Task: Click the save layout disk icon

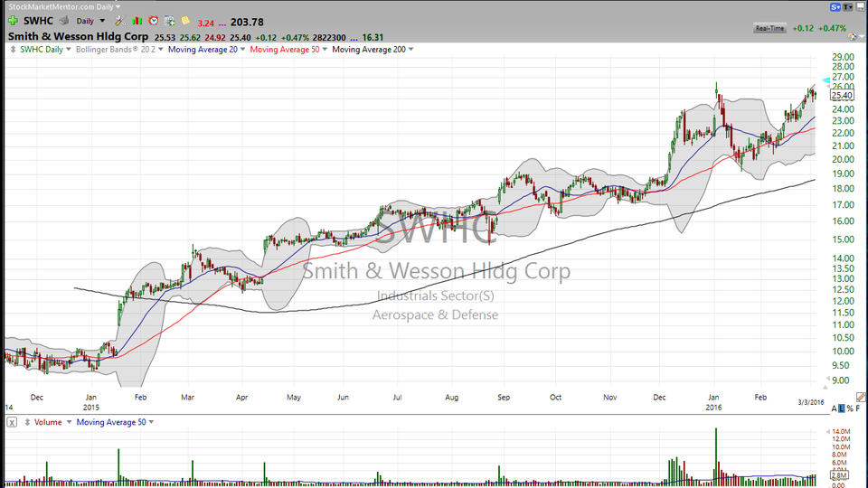Action: coord(861,7)
